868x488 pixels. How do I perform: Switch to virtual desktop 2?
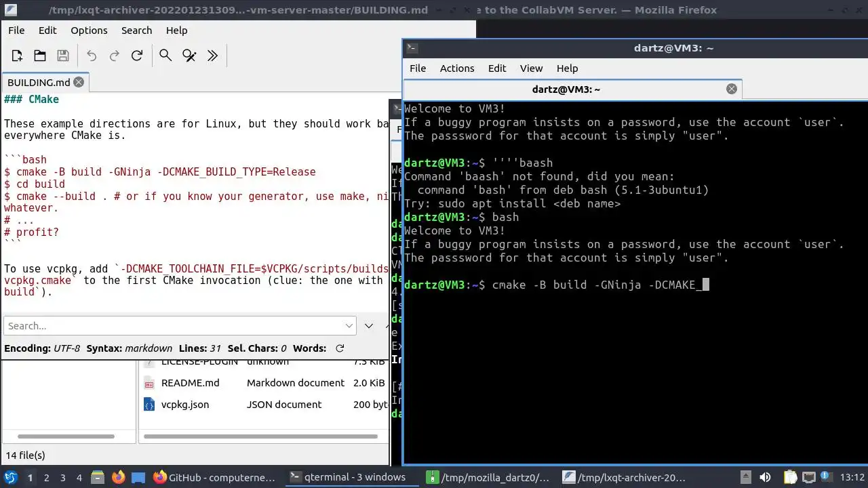[x=46, y=478]
